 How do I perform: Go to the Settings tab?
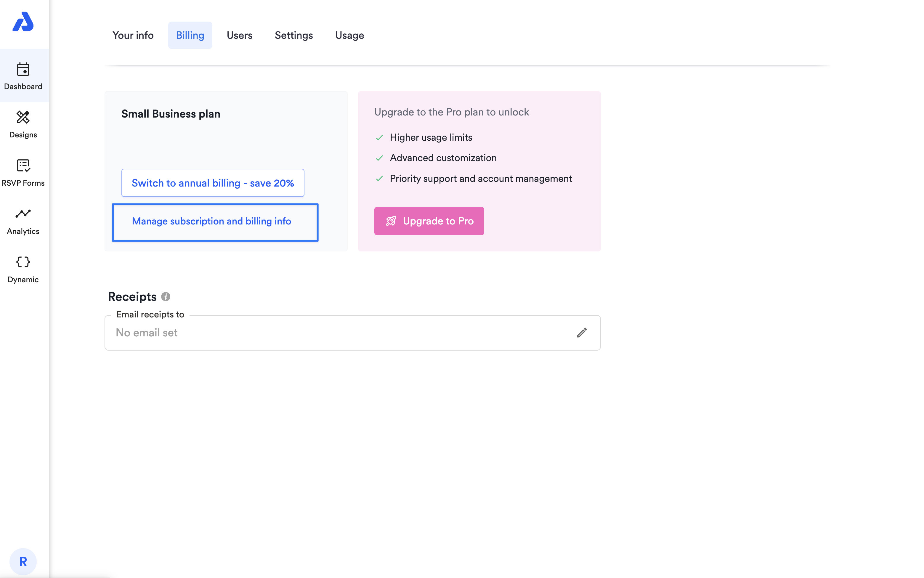(293, 35)
